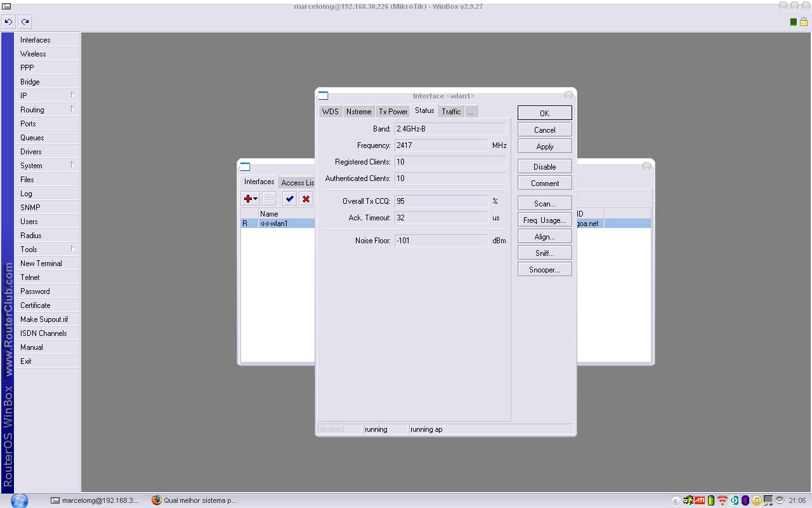This screenshot has height=508, width=812.
Task: Show hidden tray icons arrow
Action: coord(676,500)
